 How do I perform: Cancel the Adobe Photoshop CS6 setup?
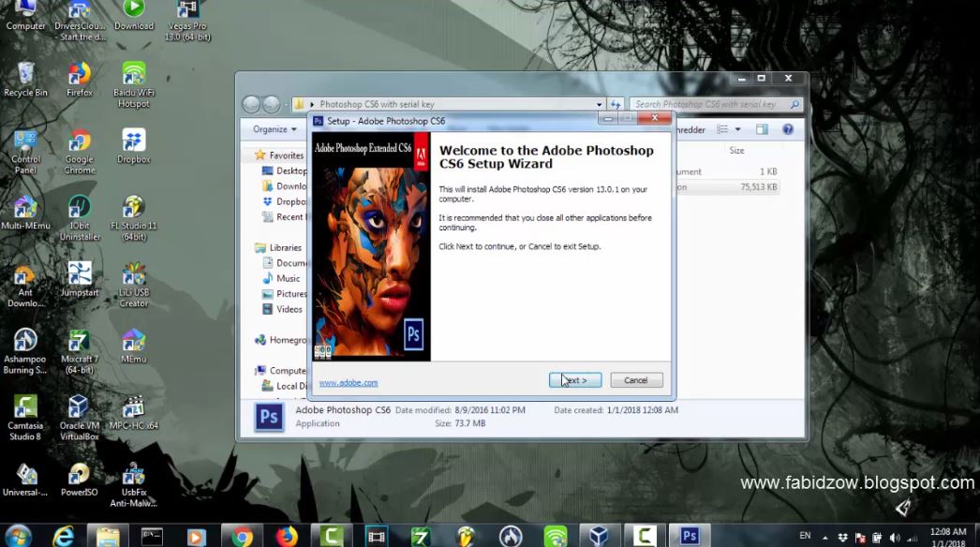coord(636,379)
